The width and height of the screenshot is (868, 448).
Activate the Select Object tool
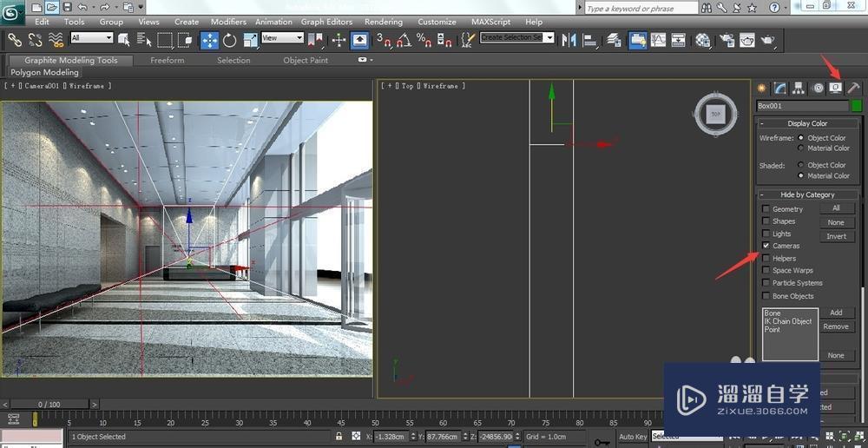(x=124, y=39)
